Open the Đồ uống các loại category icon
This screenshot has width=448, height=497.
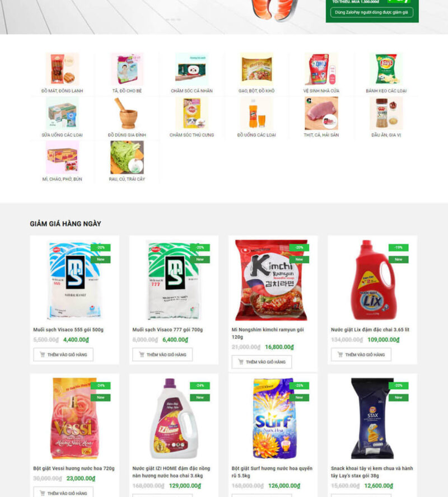(x=256, y=113)
